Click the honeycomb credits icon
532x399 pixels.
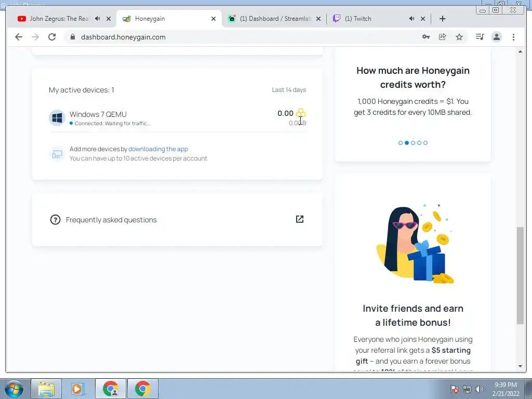coord(301,113)
